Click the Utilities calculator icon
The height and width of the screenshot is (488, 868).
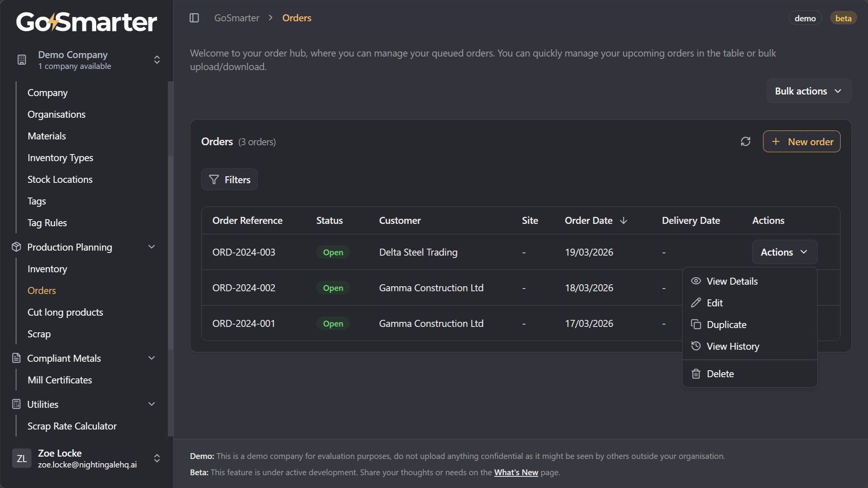click(16, 404)
